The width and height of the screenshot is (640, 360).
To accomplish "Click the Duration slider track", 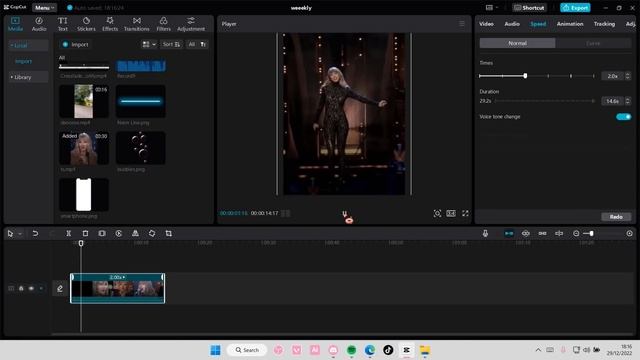I will click(x=544, y=101).
